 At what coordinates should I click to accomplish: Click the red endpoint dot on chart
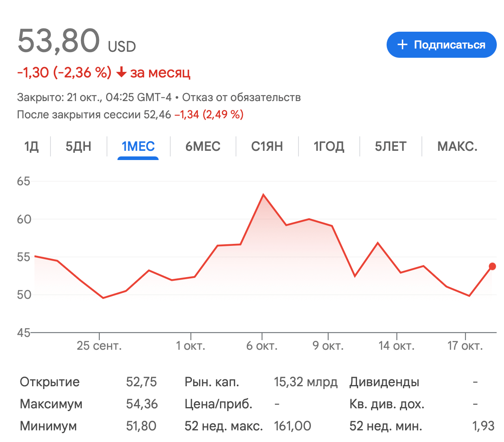(x=492, y=266)
